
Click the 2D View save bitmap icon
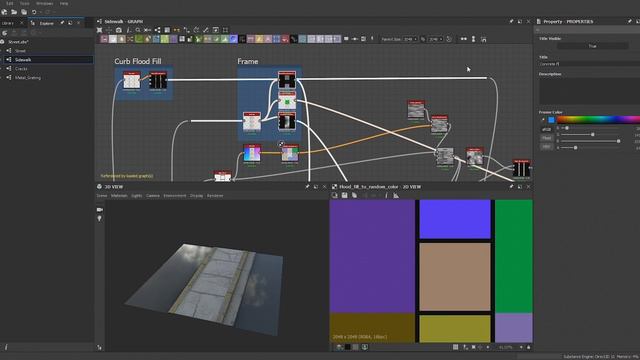(344, 196)
